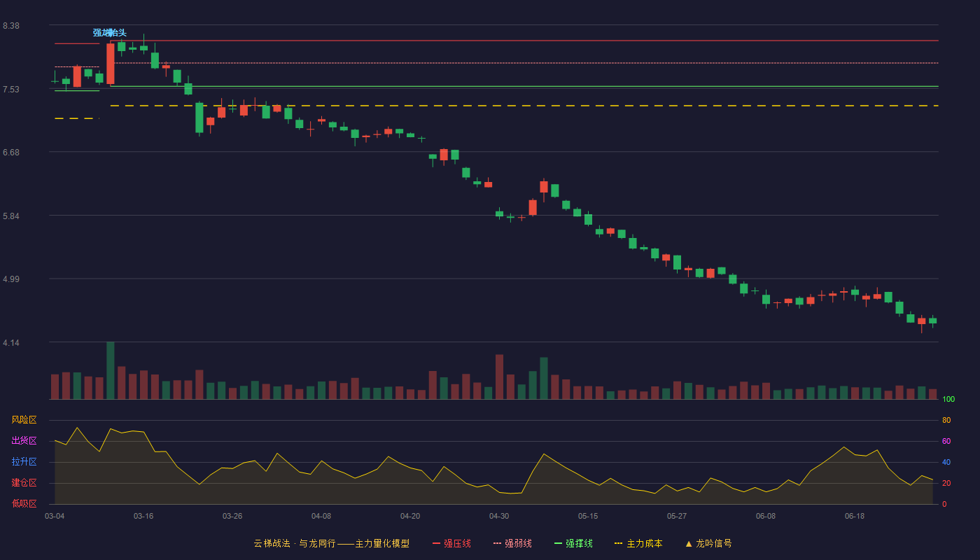Click the 8.38 price axis label
The image size is (980, 560).
click(x=11, y=26)
